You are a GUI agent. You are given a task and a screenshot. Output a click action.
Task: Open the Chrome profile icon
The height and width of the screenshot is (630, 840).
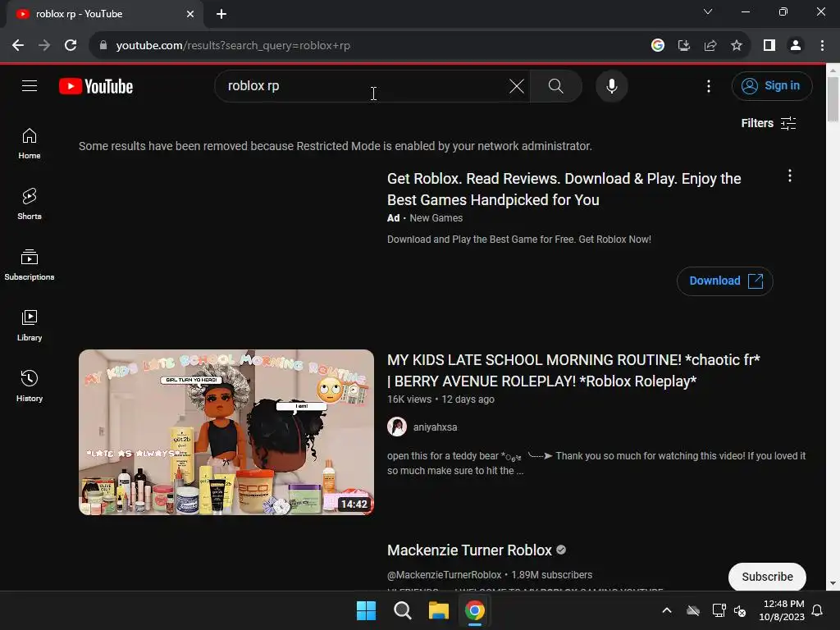pos(796,46)
